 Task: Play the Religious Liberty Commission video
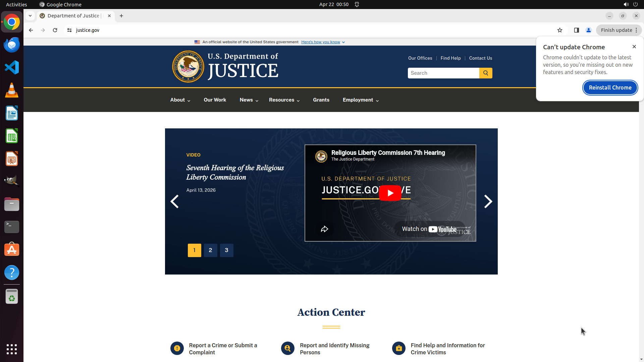pos(390,193)
